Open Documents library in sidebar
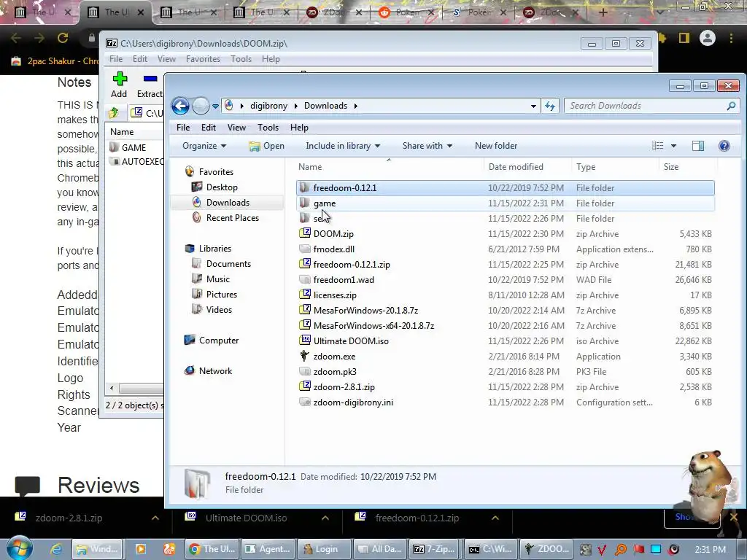 [x=228, y=264]
